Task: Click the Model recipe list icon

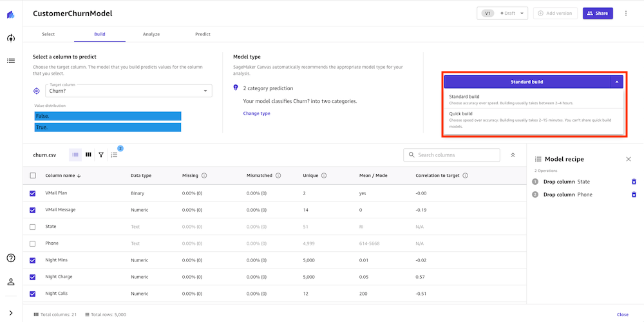Action: pos(538,159)
